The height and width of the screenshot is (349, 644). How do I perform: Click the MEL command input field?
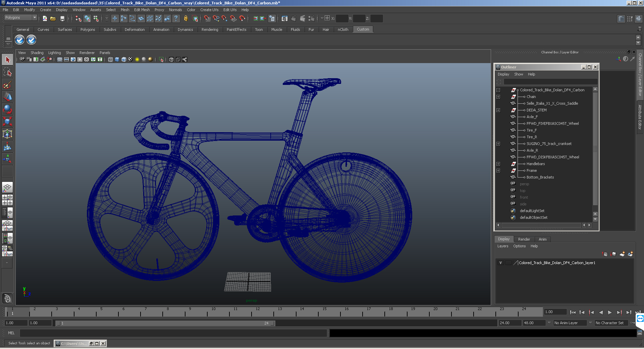click(173, 333)
